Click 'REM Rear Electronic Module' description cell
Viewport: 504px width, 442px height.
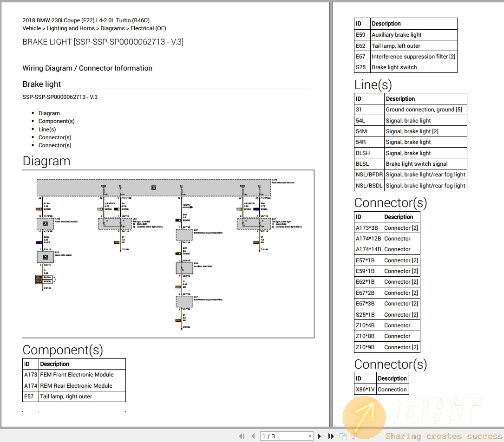pyautogui.click(x=82, y=385)
